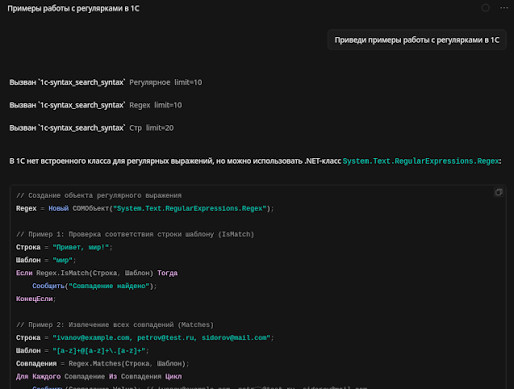Click the inline code "System.Text.RegularExpressions.Regex" in the paragraph
Viewport: 514px width, 389px height.
point(421,161)
